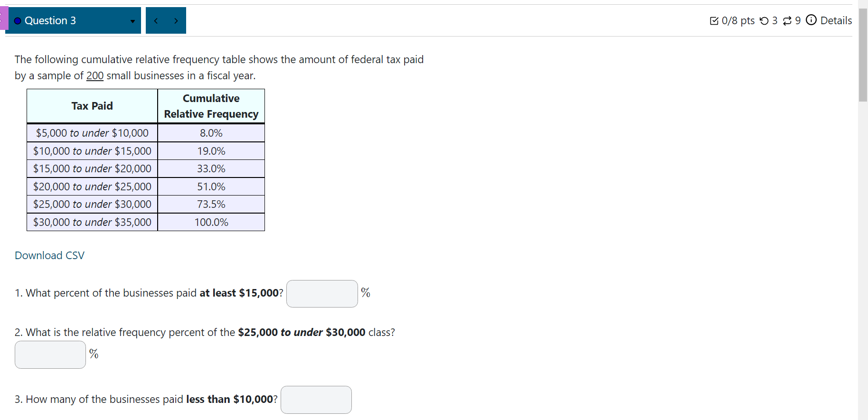Image resolution: width=868 pixels, height=420 pixels.
Task: Download the CSV data file
Action: coord(49,255)
